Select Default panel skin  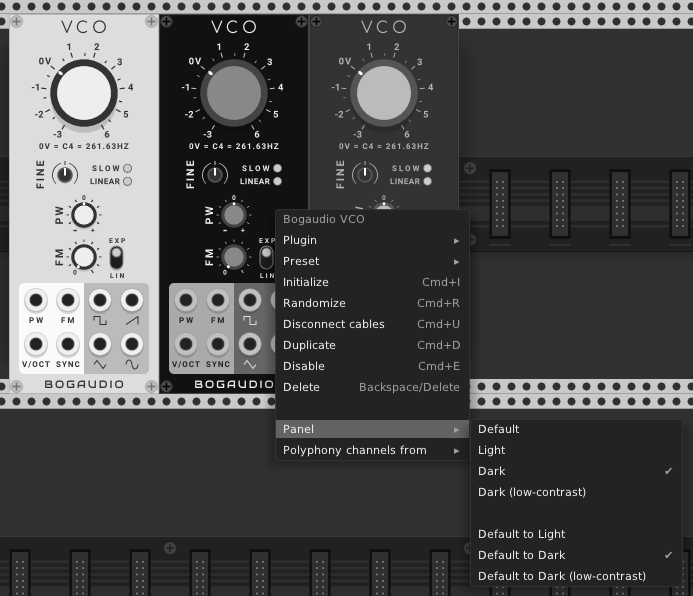click(x=576, y=429)
